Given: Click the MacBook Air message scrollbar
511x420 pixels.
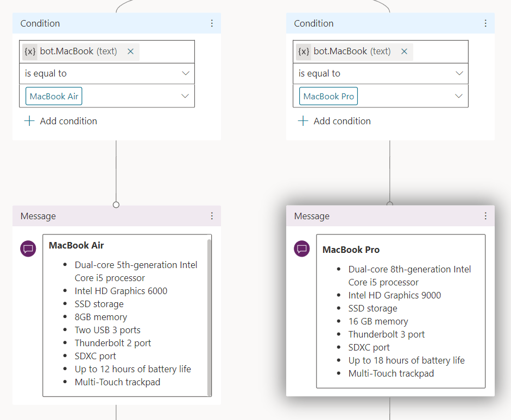Looking at the screenshot, I should coord(209,315).
